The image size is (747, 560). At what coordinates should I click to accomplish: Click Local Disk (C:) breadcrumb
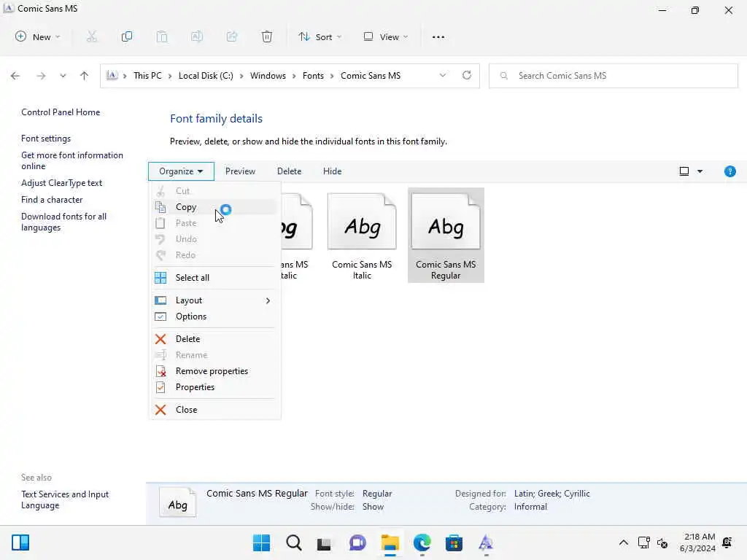(206, 76)
